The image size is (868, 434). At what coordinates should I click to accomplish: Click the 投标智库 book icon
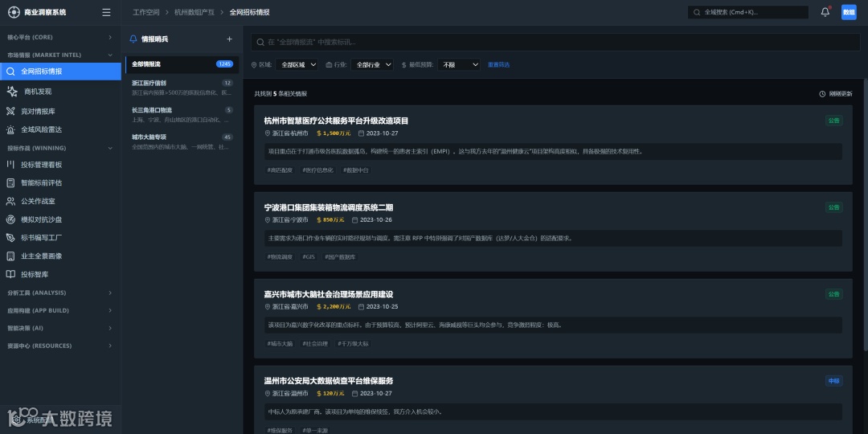[x=10, y=274]
